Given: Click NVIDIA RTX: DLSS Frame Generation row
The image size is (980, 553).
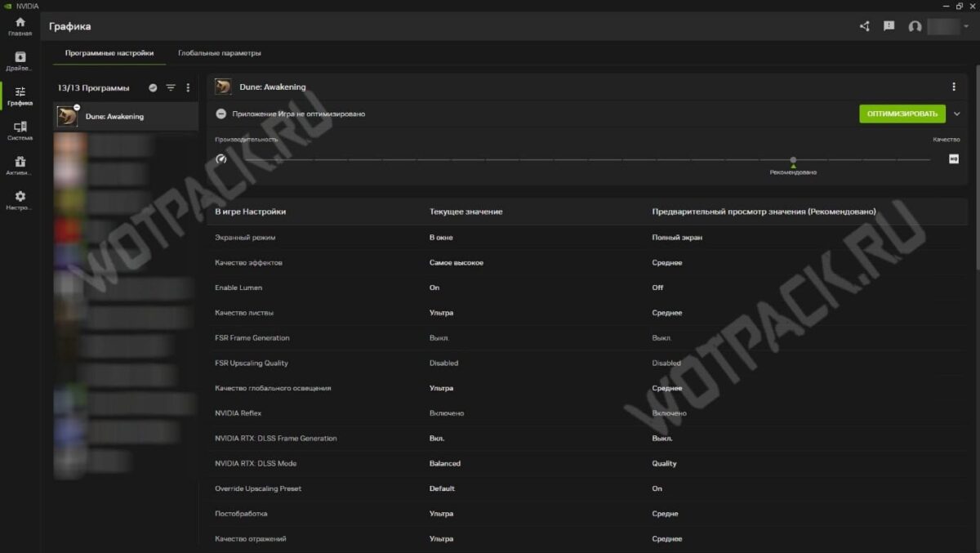Looking at the screenshot, I should [586, 439].
